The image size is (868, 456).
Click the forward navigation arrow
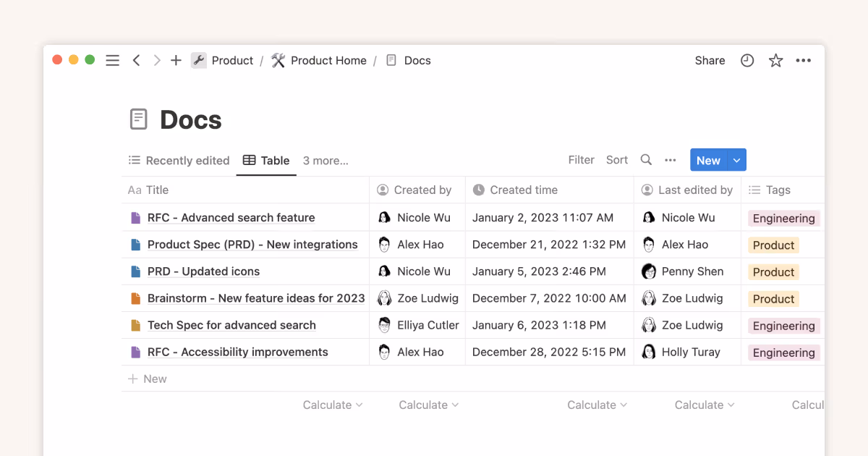tap(156, 60)
